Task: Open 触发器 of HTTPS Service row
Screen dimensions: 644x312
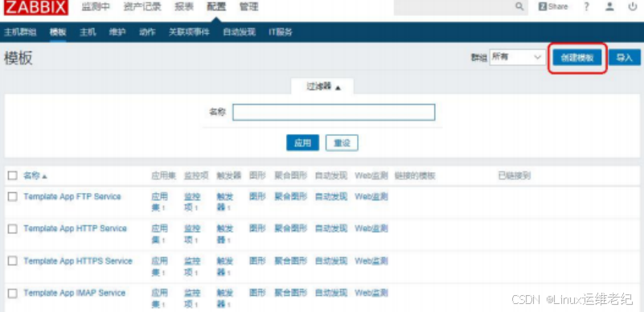Action: pos(224,266)
